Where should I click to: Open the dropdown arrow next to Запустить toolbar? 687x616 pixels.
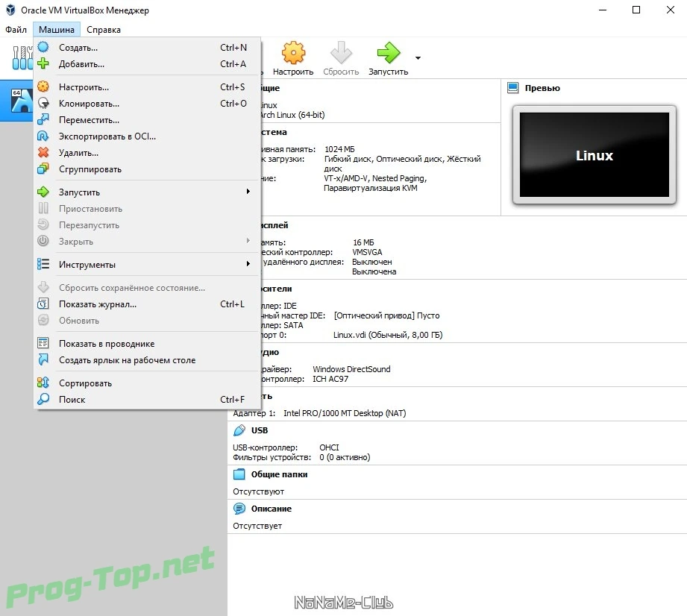coord(418,58)
